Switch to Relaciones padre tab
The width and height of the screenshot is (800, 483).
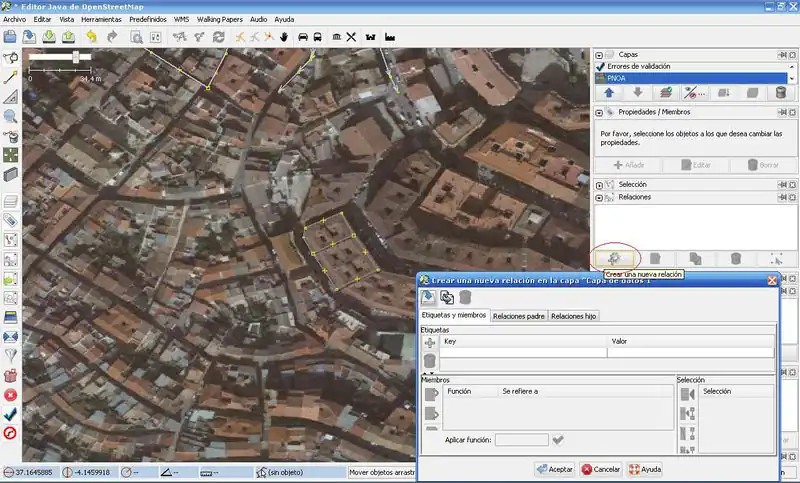pos(518,316)
